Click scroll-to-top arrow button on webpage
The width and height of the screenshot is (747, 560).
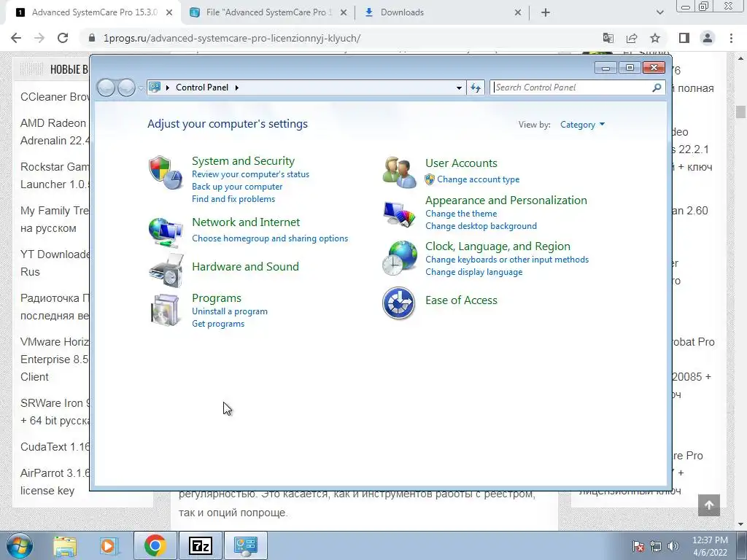click(709, 505)
